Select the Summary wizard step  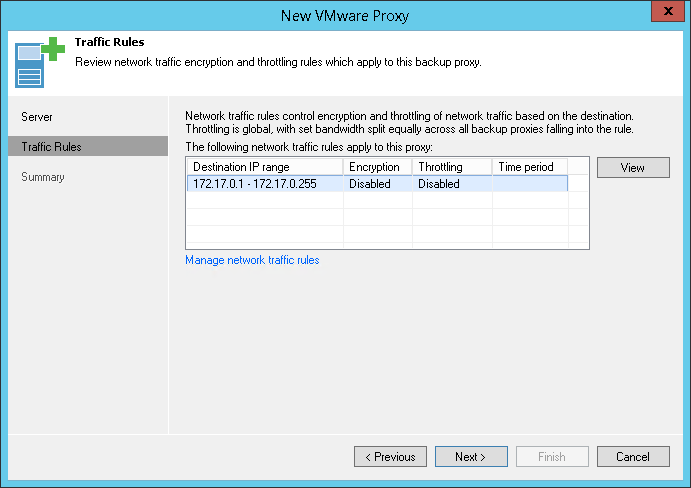(88, 177)
